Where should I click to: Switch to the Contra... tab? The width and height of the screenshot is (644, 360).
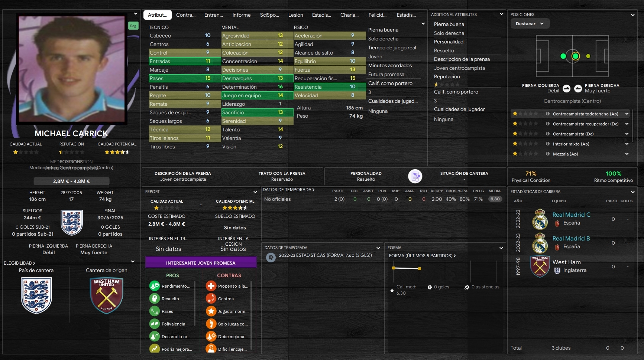(186, 15)
